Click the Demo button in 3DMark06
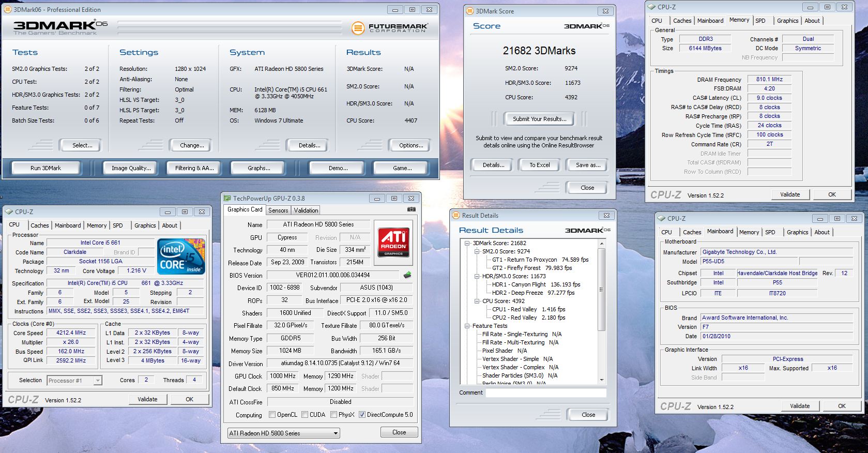The image size is (868, 453). (x=338, y=168)
